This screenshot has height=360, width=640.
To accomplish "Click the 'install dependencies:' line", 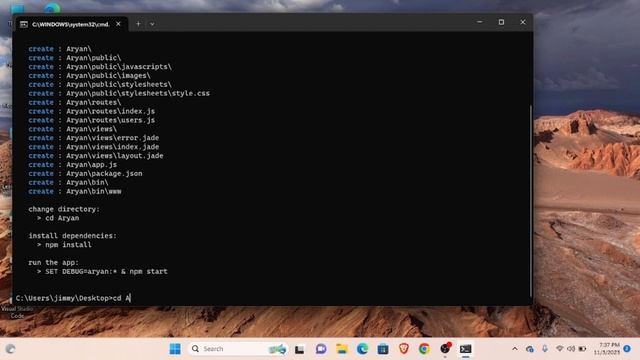I will (73, 236).
